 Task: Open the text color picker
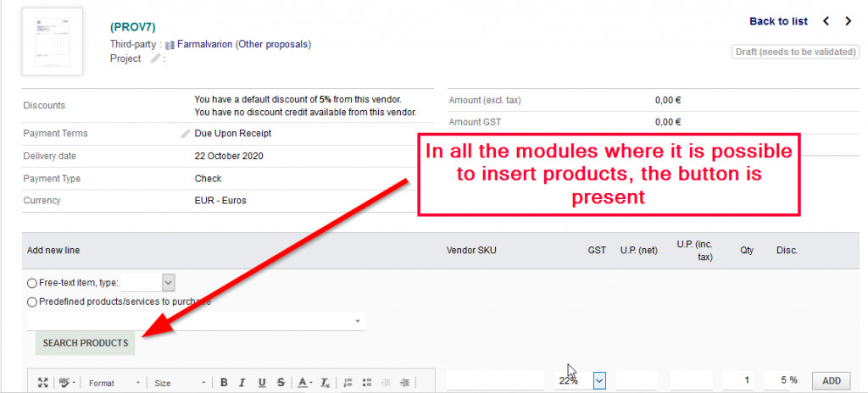303,383
